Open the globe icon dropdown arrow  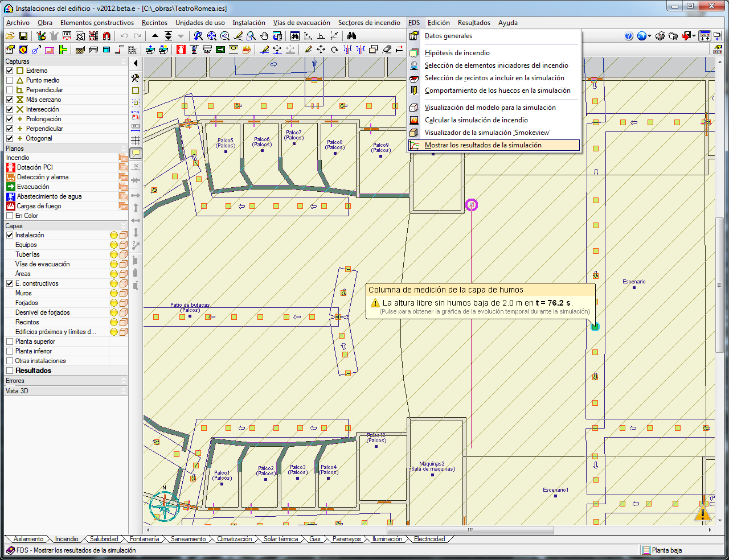650,36
